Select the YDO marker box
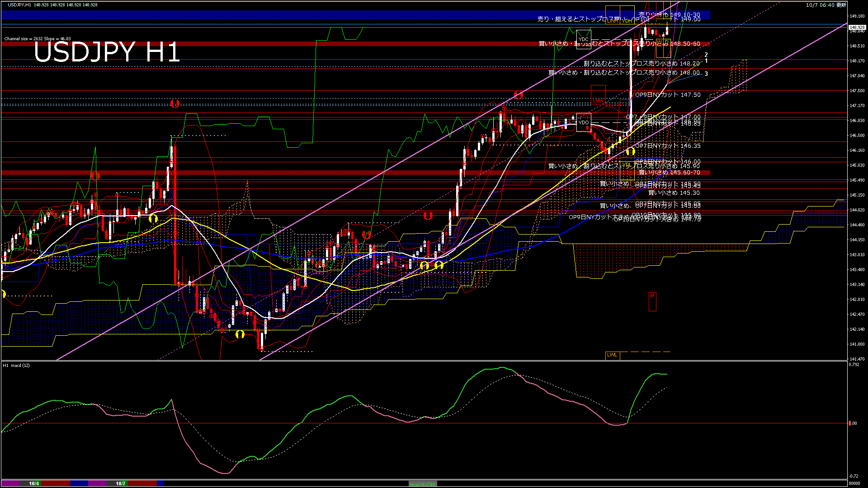This screenshot has width=868, height=488. point(584,122)
